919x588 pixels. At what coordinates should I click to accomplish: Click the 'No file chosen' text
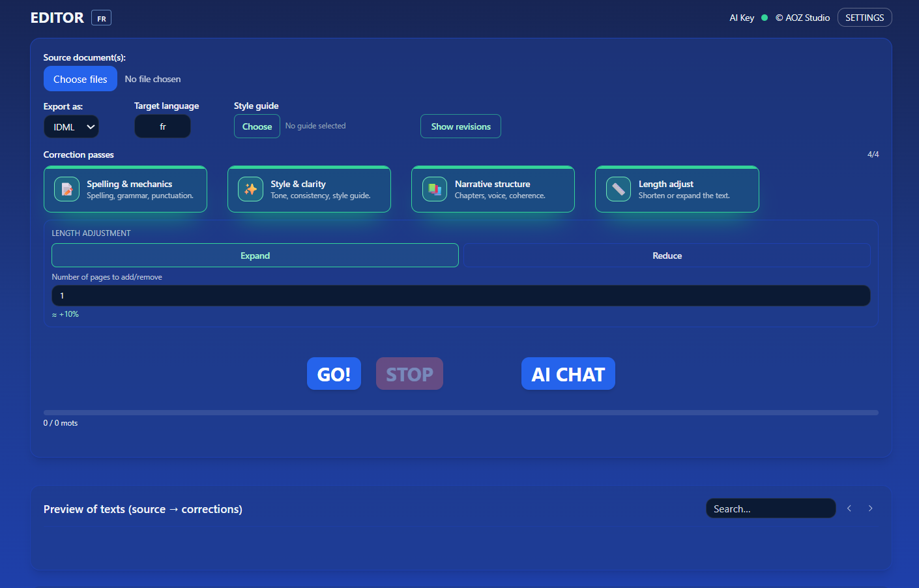(x=153, y=79)
